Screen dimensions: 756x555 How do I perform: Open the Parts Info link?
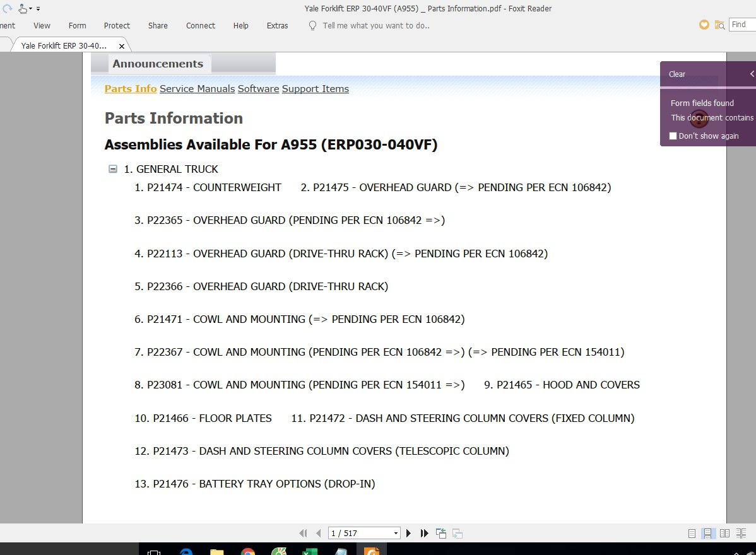130,89
